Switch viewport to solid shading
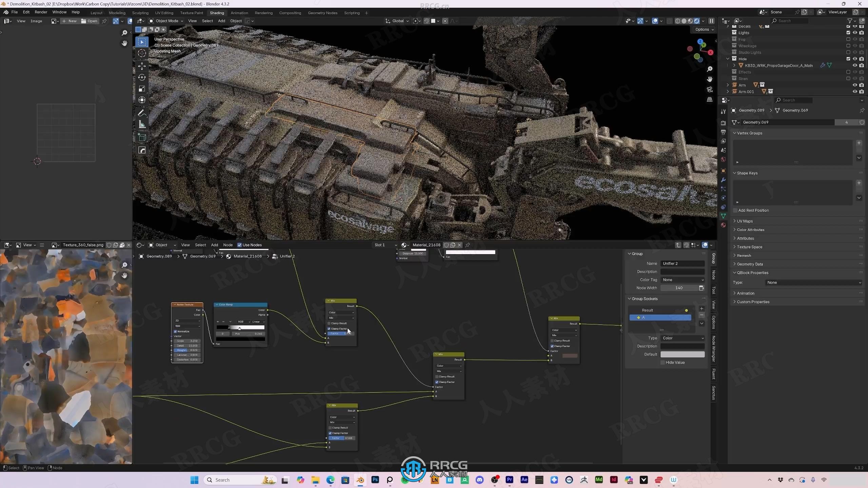Screen dimensions: 868x488 (x=684, y=21)
